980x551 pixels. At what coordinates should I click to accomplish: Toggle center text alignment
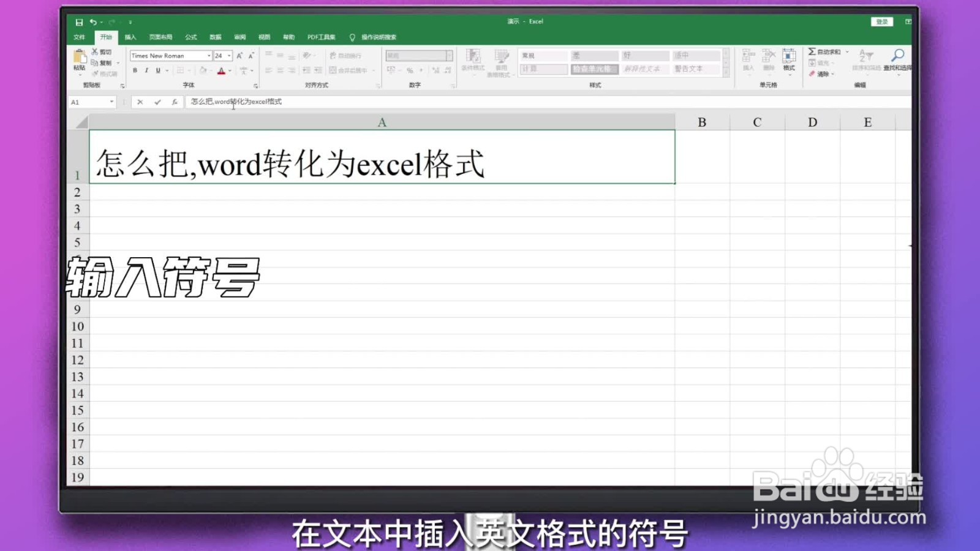pyautogui.click(x=280, y=70)
